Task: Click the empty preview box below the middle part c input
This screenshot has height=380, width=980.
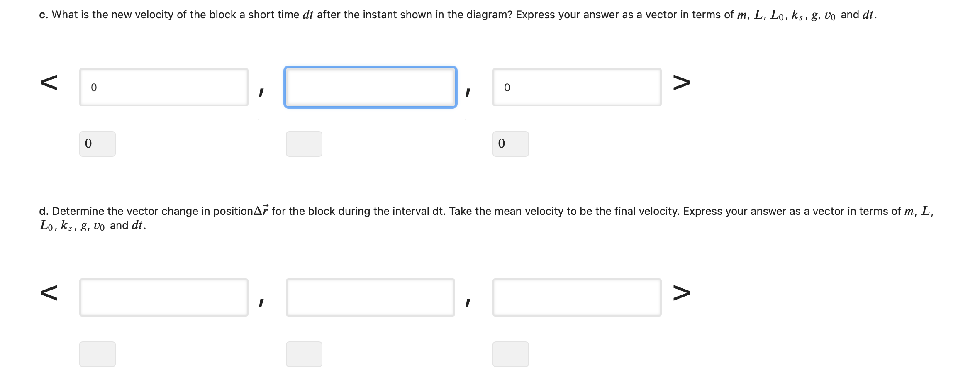Action: 304,143
